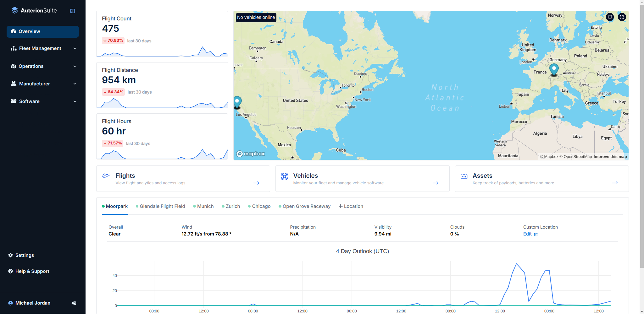Open the Open Grove Raceway tab
The height and width of the screenshot is (314, 644).
click(x=306, y=206)
